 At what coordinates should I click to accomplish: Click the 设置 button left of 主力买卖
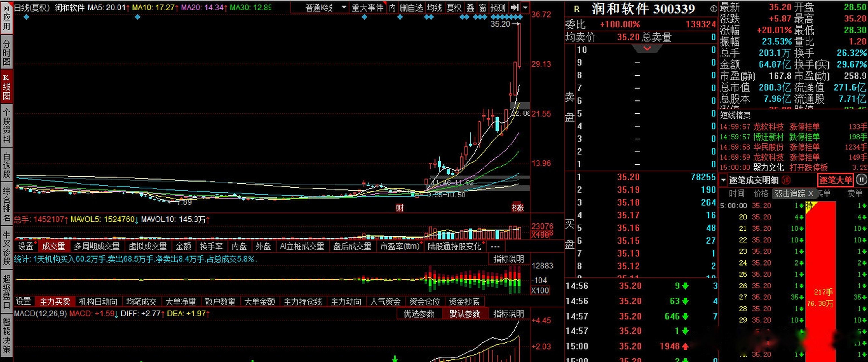pyautogui.click(x=24, y=301)
